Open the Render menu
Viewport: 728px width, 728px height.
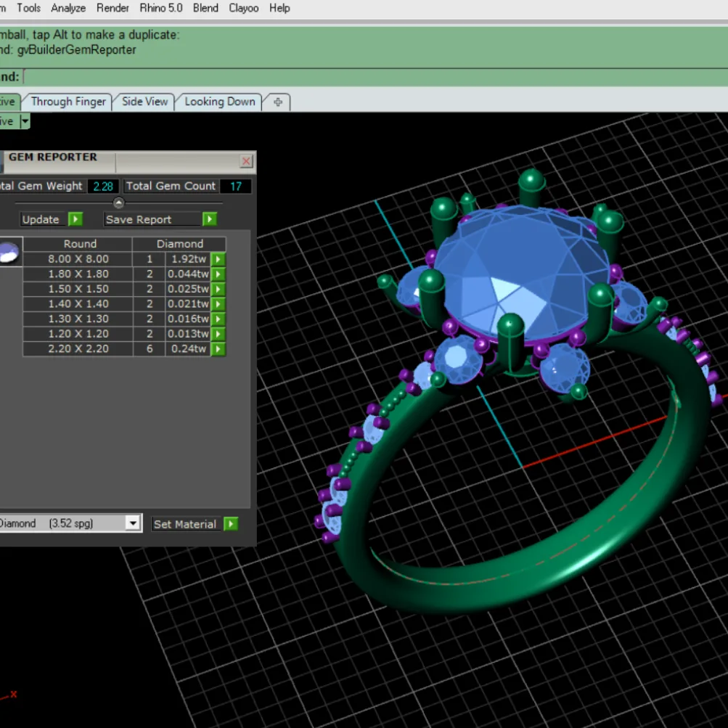point(113,8)
